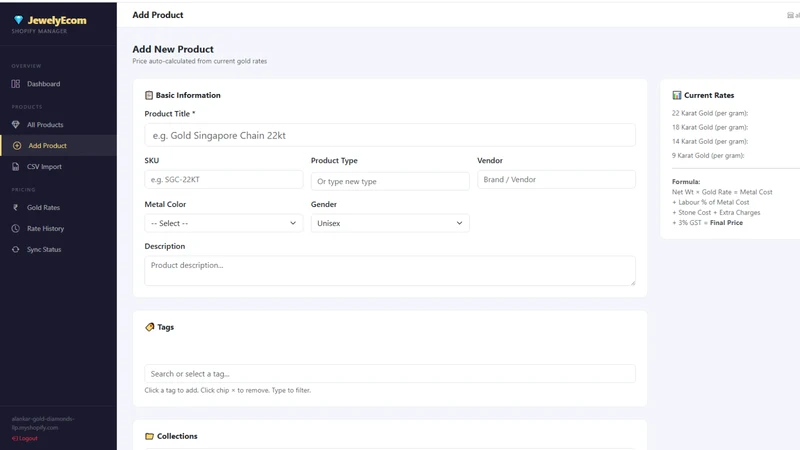Click price auto-calculated subtitle text

coord(199,61)
